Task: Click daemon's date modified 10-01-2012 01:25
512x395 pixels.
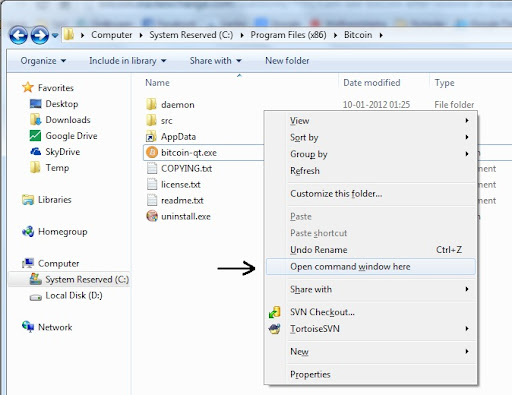Action: click(x=376, y=105)
